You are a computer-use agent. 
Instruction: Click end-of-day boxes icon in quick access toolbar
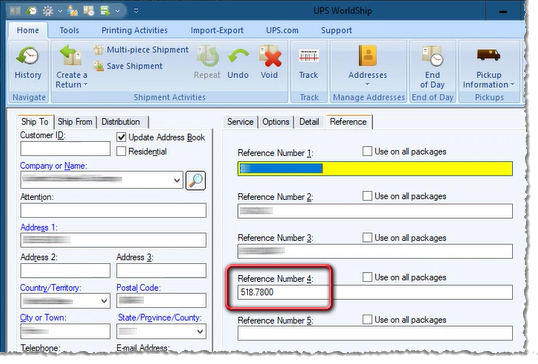click(89, 11)
